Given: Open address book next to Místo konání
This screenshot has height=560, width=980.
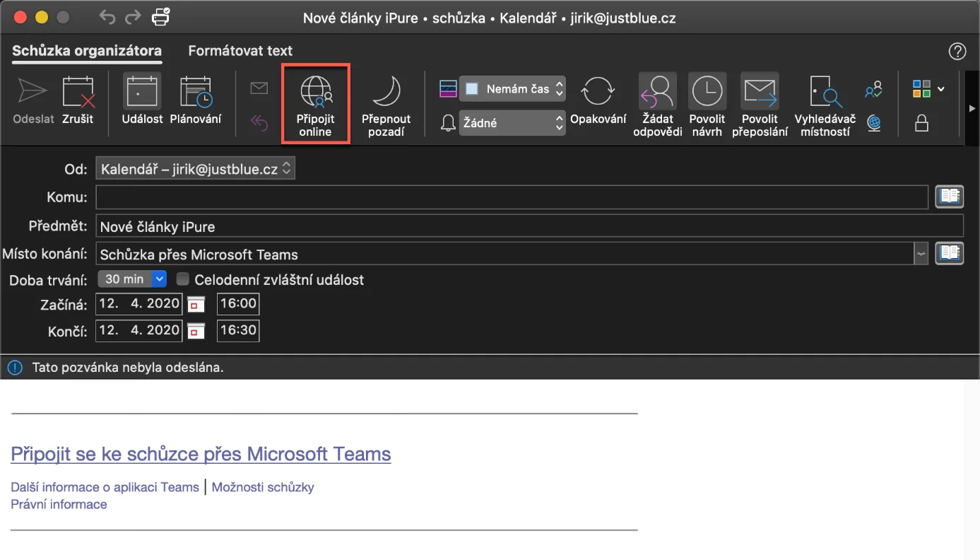Looking at the screenshot, I should point(949,253).
